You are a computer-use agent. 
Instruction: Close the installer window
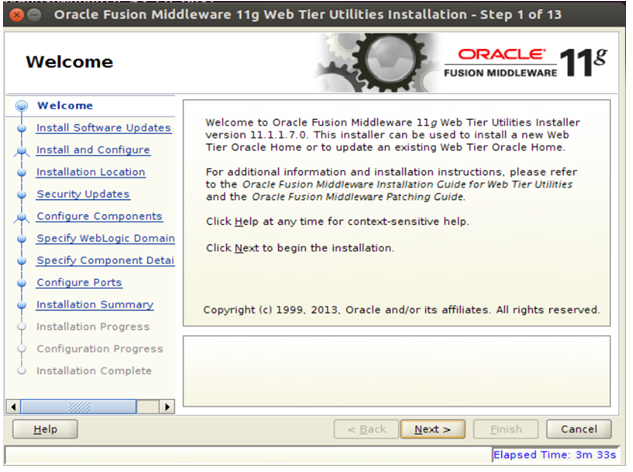tap(17, 15)
